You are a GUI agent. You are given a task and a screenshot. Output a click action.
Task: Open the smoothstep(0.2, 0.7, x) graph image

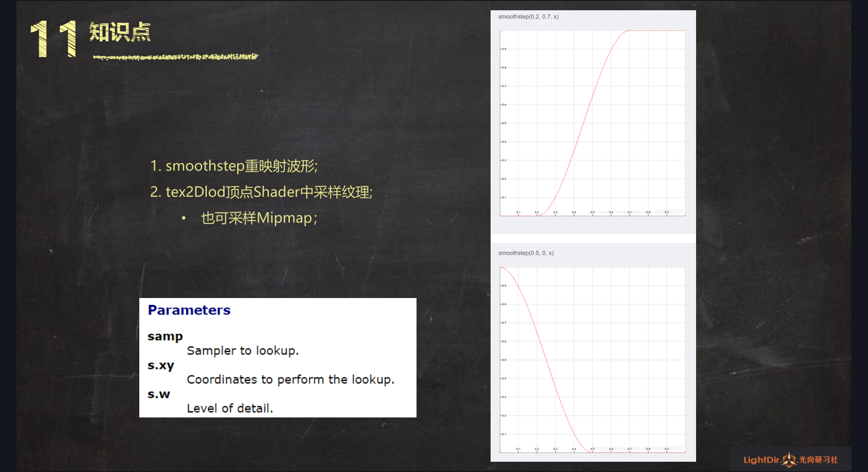coord(593,123)
